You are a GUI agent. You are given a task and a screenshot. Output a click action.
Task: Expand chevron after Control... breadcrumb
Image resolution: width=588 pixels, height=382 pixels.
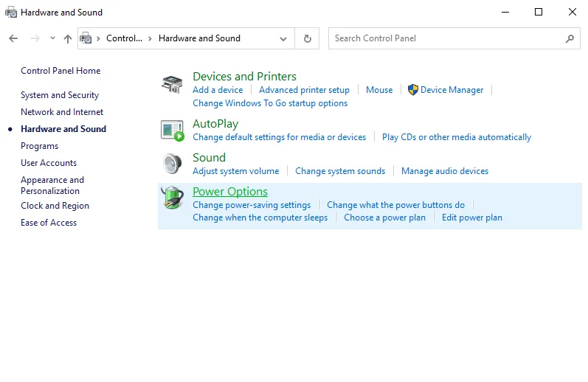(x=150, y=38)
